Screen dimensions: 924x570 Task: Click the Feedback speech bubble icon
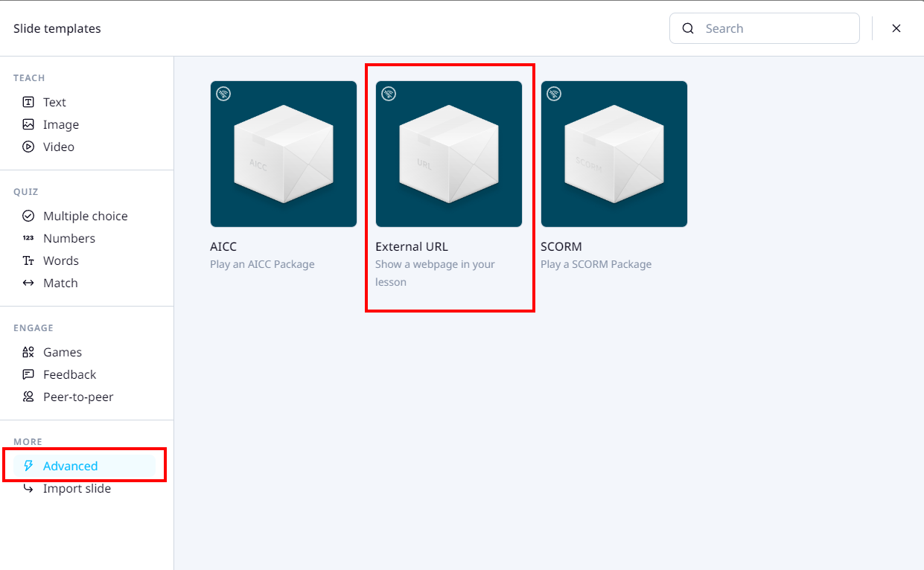28,374
